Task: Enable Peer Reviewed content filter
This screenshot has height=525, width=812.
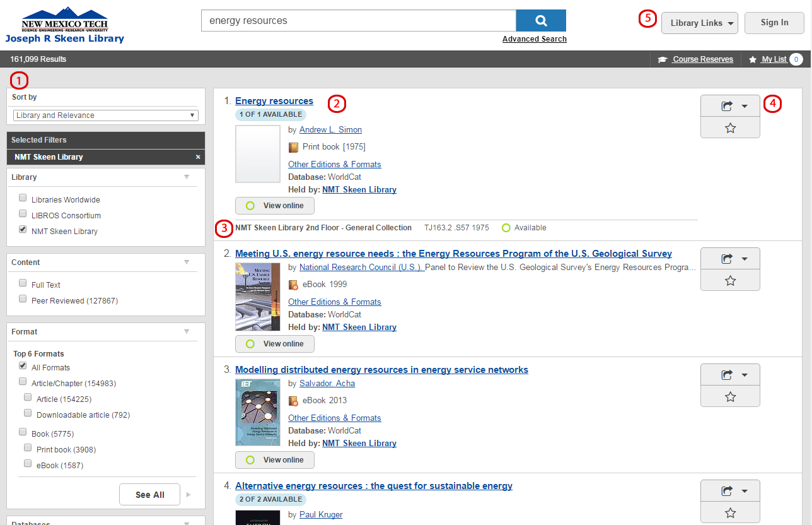Action: (23, 299)
